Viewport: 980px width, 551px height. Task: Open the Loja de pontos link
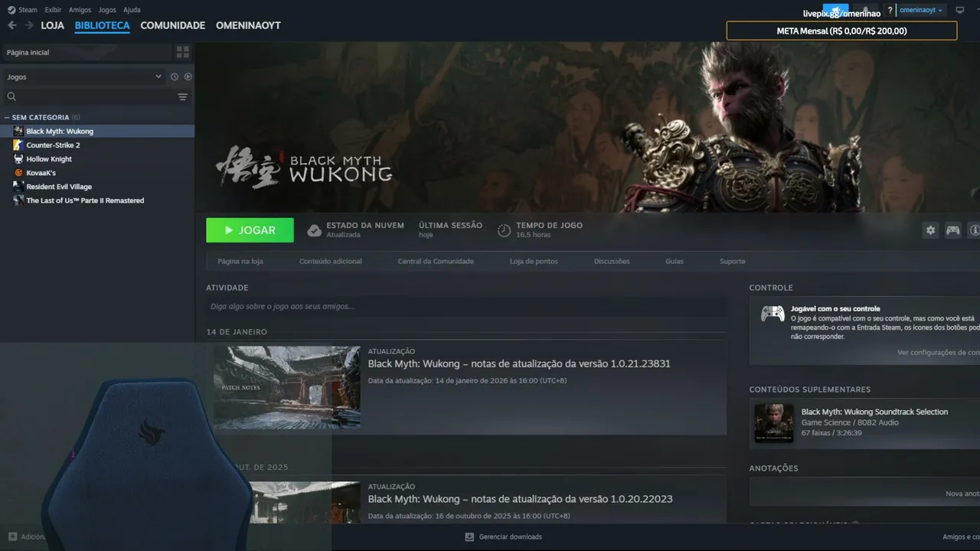click(x=534, y=262)
